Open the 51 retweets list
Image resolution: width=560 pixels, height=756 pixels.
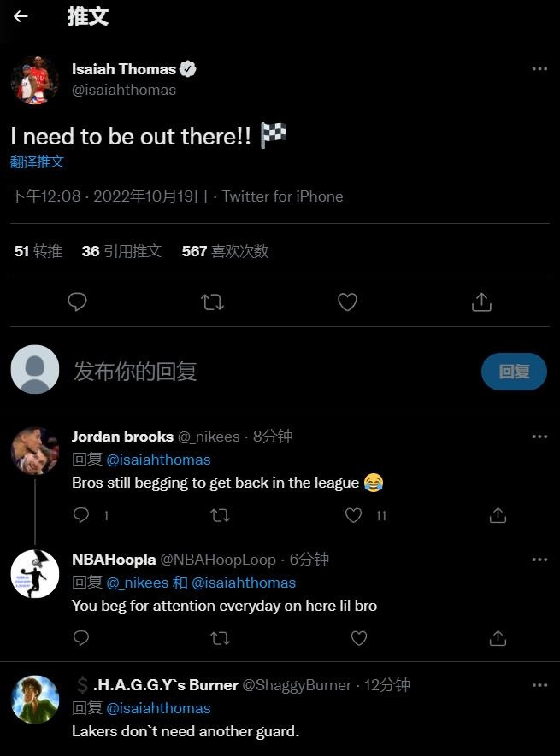38,251
